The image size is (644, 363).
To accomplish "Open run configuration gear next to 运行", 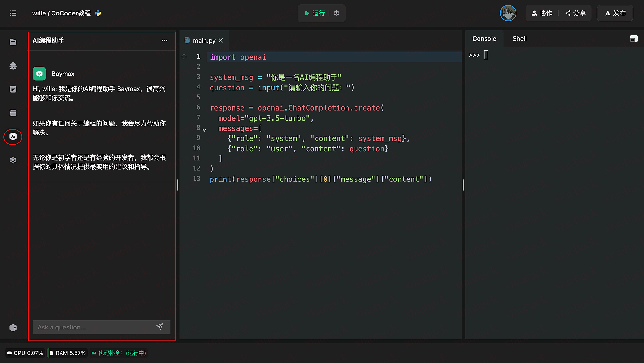I will [x=336, y=13].
